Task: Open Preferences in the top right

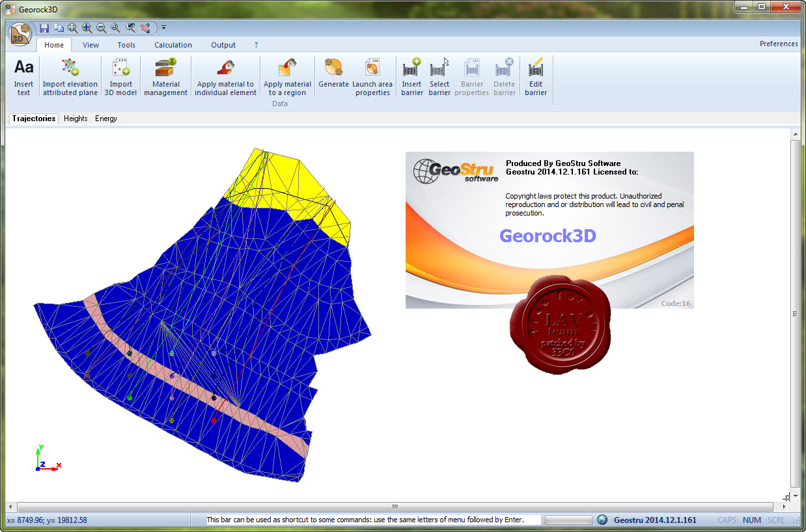Action: tap(779, 44)
